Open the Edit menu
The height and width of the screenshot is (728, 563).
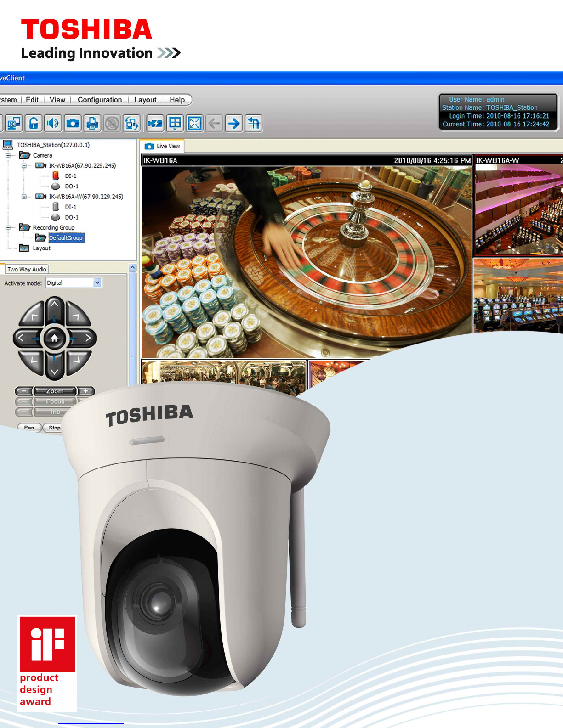pos(32,100)
